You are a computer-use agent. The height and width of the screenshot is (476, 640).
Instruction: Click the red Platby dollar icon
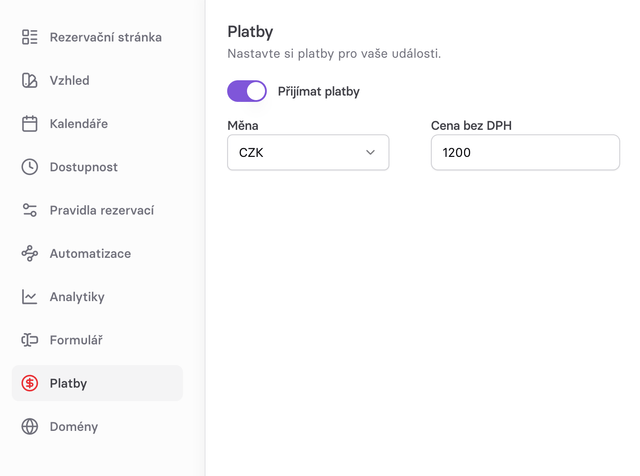click(x=29, y=383)
